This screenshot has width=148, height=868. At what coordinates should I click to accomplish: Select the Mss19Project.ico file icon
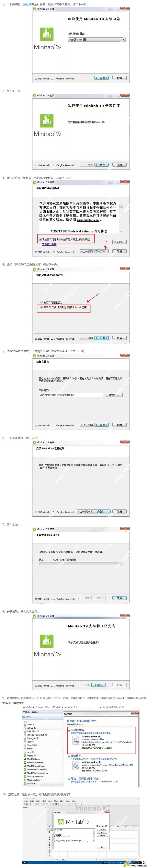(25, 763)
